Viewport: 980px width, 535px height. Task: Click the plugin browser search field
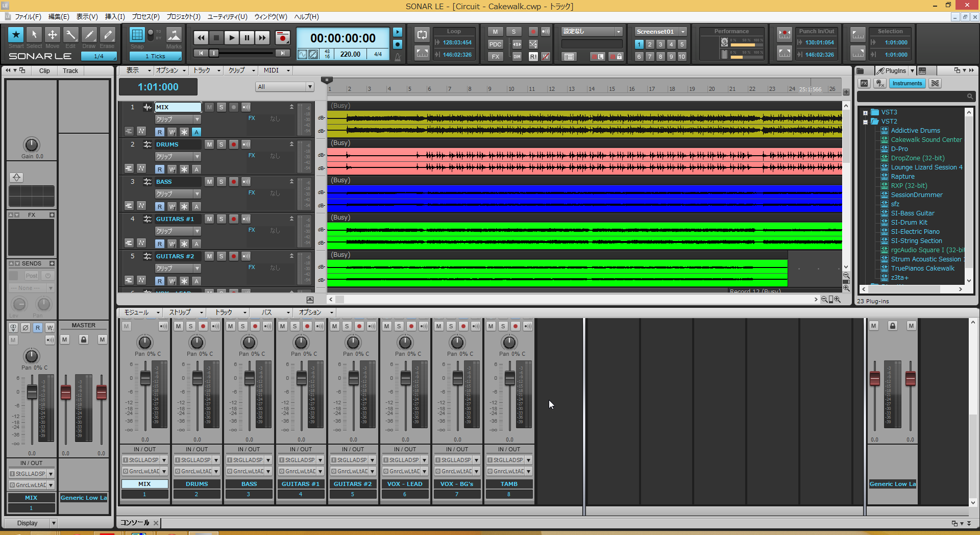point(916,96)
